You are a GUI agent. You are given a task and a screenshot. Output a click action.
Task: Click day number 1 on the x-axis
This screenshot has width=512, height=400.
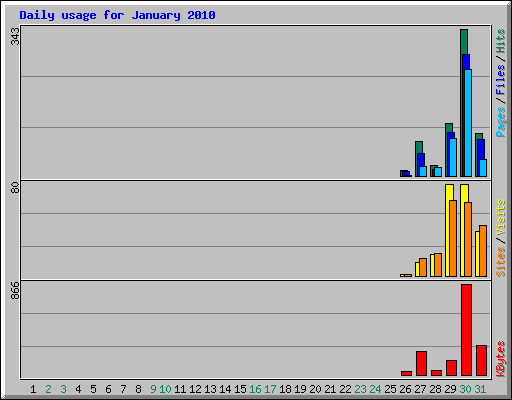click(x=33, y=389)
